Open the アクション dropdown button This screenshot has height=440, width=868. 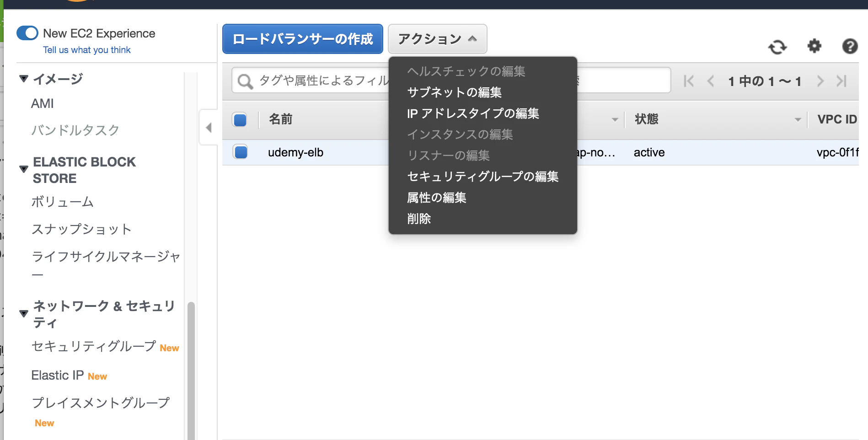coord(438,39)
